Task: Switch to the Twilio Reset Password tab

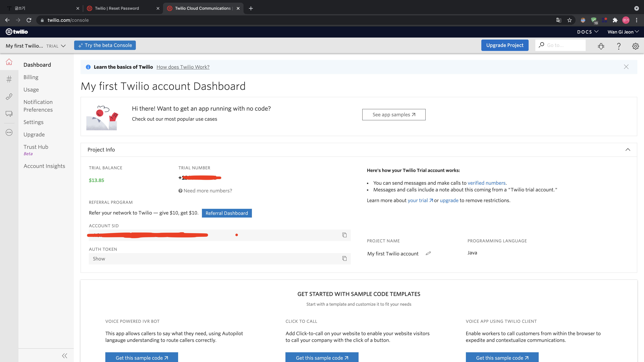Action: coord(117,8)
